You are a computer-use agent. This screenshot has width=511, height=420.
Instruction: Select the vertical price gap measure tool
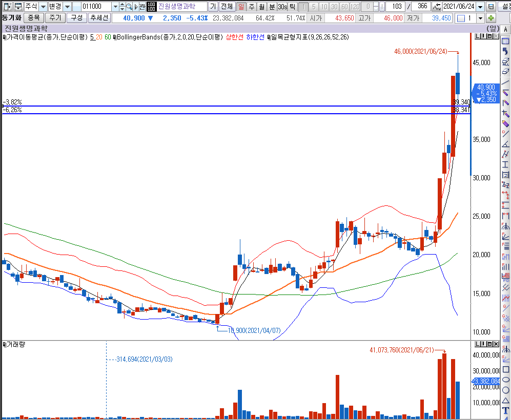pos(505,205)
